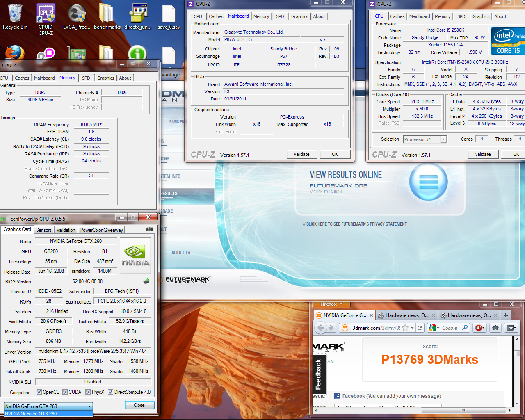Image resolution: width=525 pixels, height=420 pixels.
Task: Select the About tab in CPU-Z Memory window
Action: pos(125,78)
